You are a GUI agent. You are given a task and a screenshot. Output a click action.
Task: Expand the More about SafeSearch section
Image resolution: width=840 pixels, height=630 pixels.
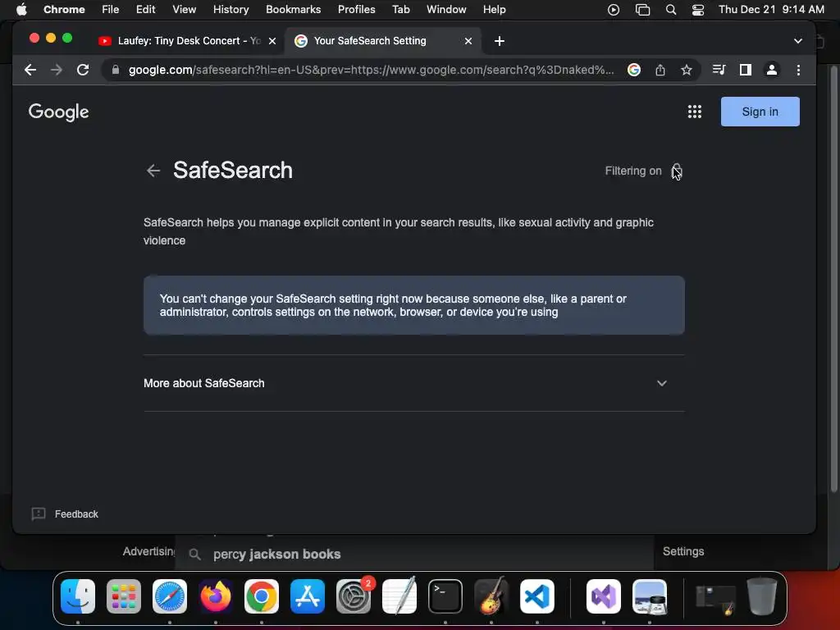(x=414, y=383)
